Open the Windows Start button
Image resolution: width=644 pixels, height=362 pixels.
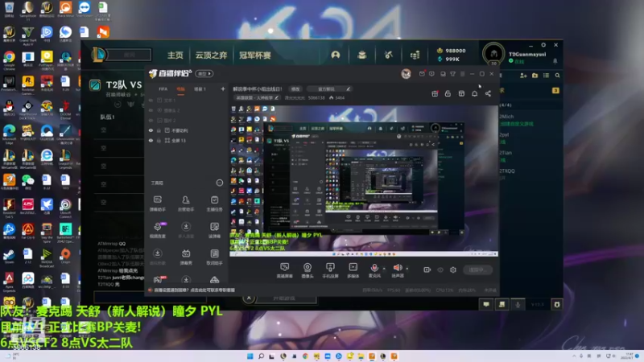pyautogui.click(x=250, y=356)
